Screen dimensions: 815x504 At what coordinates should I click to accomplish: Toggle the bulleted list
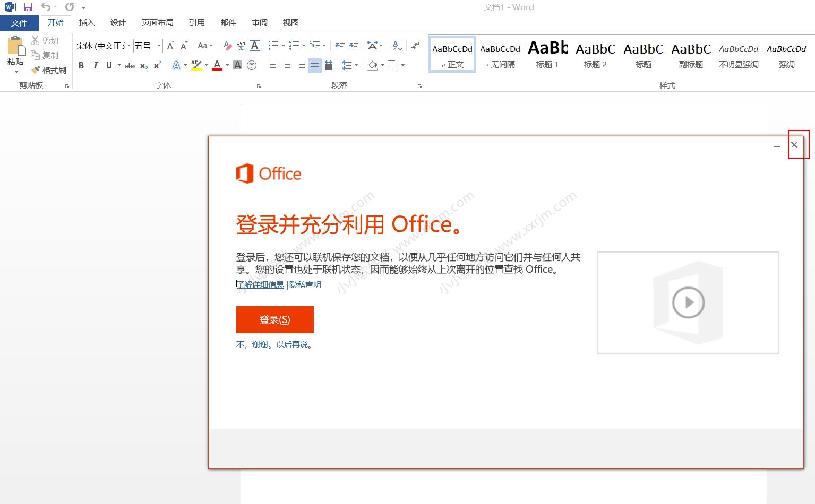click(273, 46)
